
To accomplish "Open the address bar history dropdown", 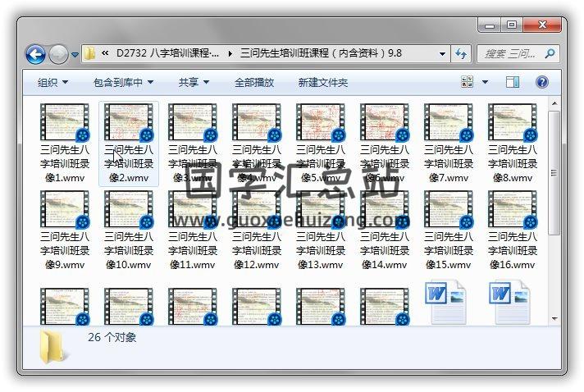I will (x=442, y=53).
